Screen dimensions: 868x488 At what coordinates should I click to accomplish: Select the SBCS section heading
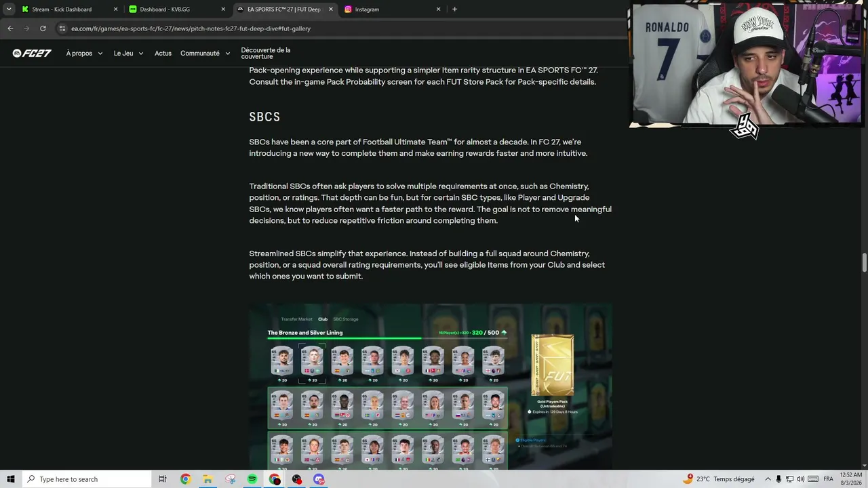tap(264, 117)
